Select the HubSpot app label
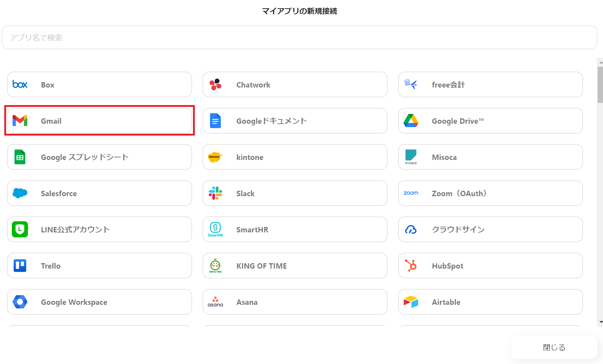603x364 pixels. (x=448, y=266)
